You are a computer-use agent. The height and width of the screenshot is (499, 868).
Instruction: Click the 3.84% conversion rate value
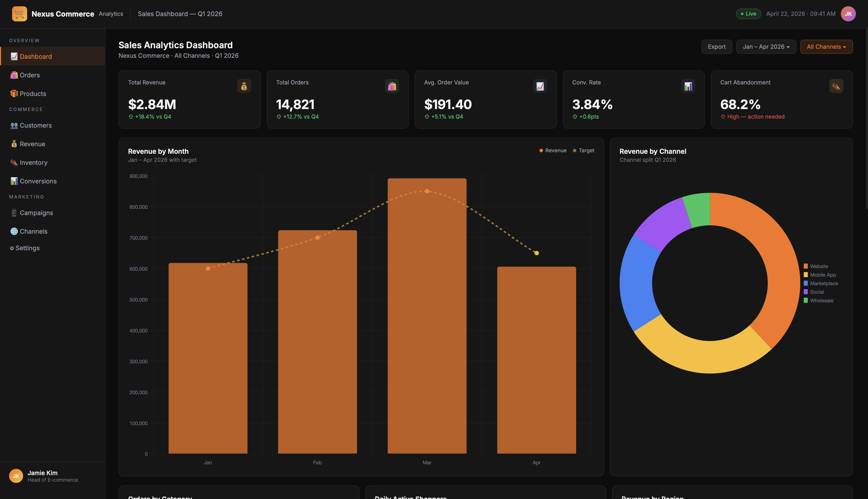pyautogui.click(x=592, y=104)
